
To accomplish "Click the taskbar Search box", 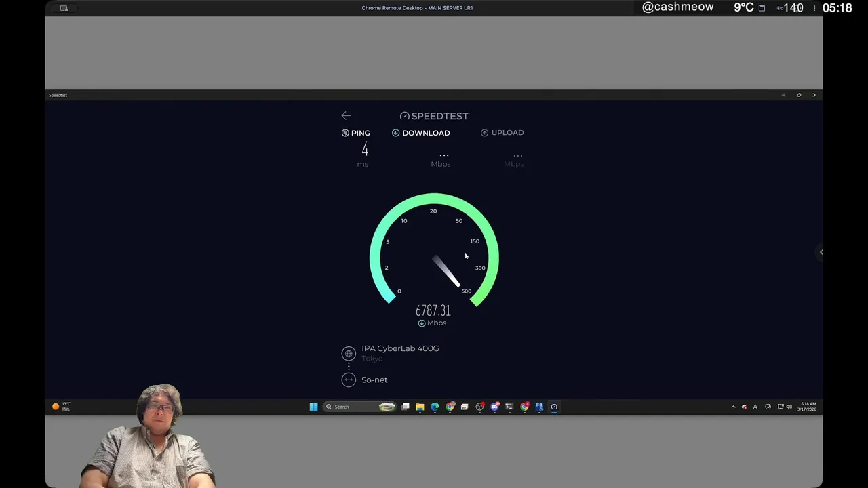I will [359, 407].
